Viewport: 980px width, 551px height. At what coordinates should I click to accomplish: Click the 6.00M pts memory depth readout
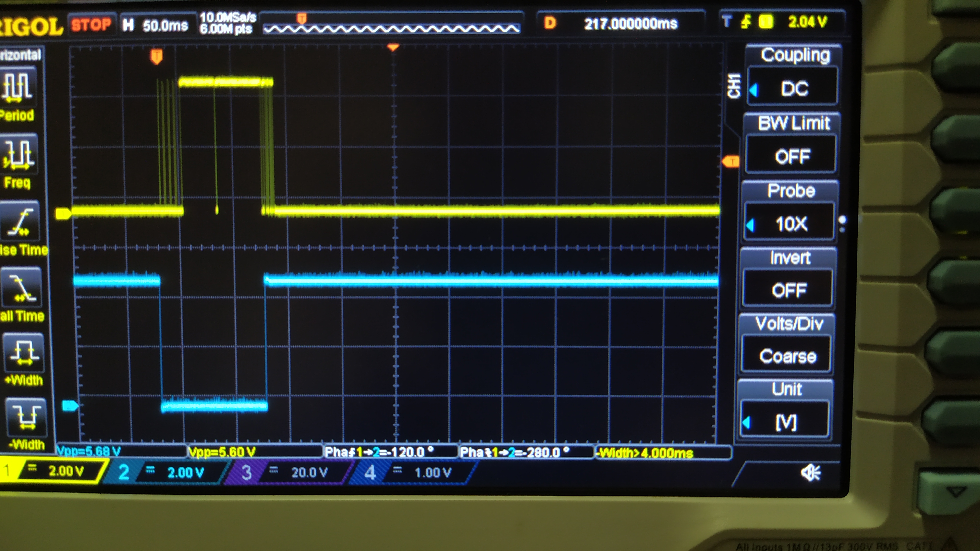tap(226, 29)
